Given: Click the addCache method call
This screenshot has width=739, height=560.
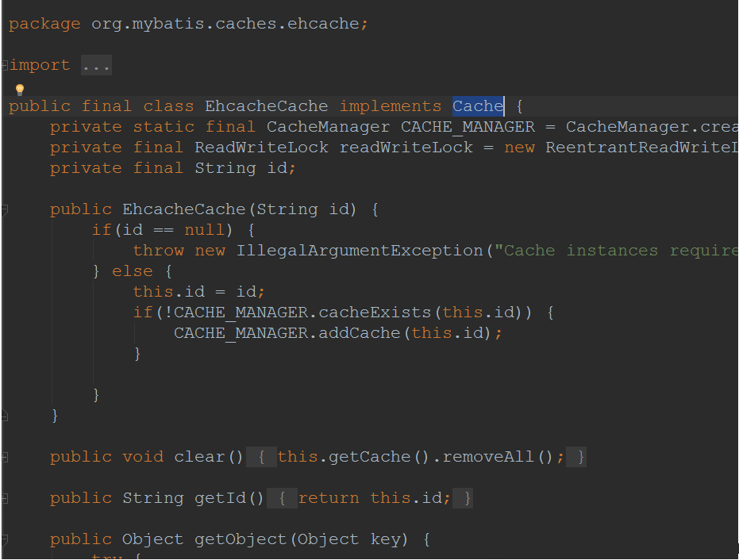Looking at the screenshot, I should pos(360,333).
